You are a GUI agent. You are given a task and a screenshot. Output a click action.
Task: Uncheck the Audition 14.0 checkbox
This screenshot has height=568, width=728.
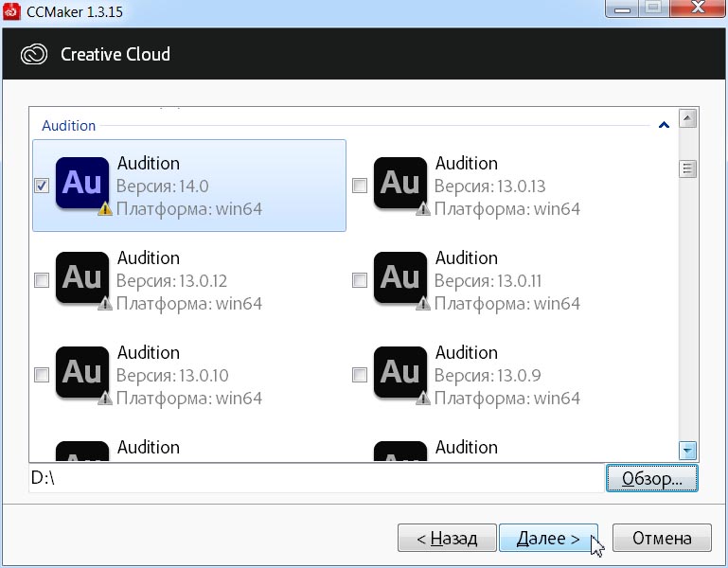(x=42, y=186)
